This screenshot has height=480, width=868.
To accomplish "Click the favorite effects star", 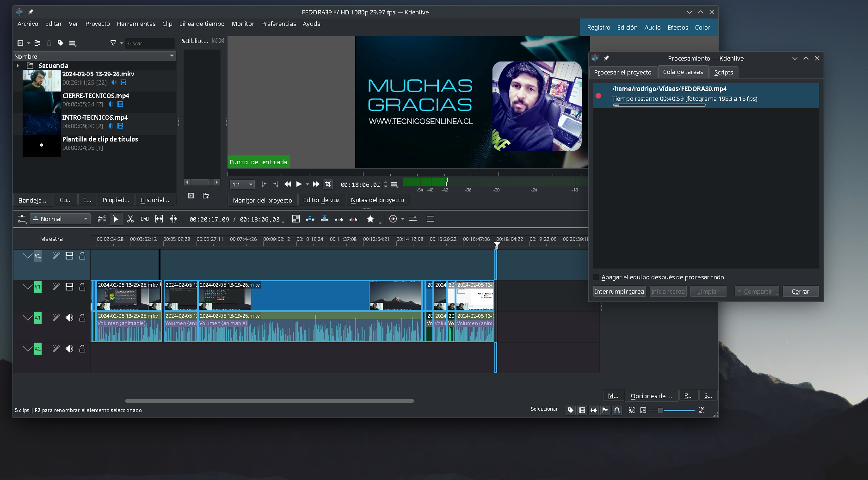I will (x=370, y=219).
